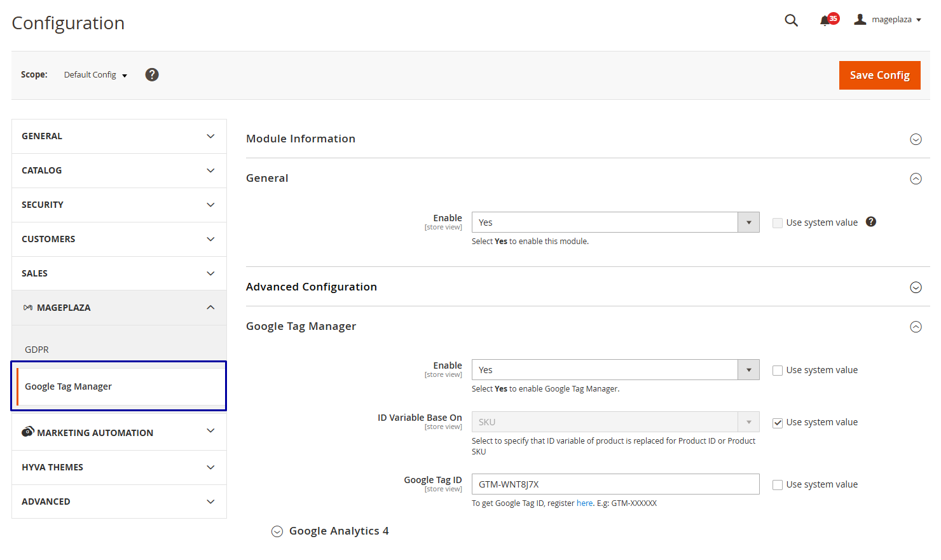
Task: Click the register here link
Action: pyautogui.click(x=584, y=503)
